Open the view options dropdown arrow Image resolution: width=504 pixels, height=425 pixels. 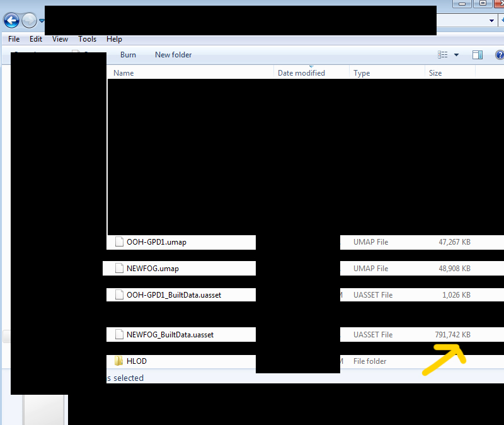[456, 55]
